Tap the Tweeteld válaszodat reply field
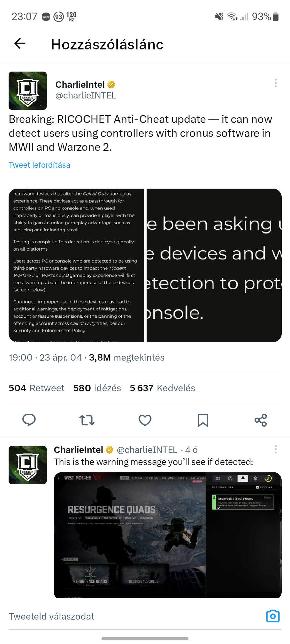 pyautogui.click(x=134, y=616)
